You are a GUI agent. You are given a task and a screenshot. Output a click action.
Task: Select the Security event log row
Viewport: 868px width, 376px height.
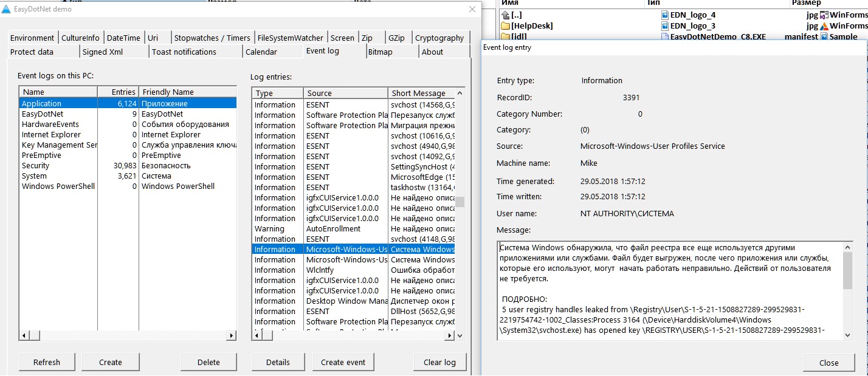58,166
